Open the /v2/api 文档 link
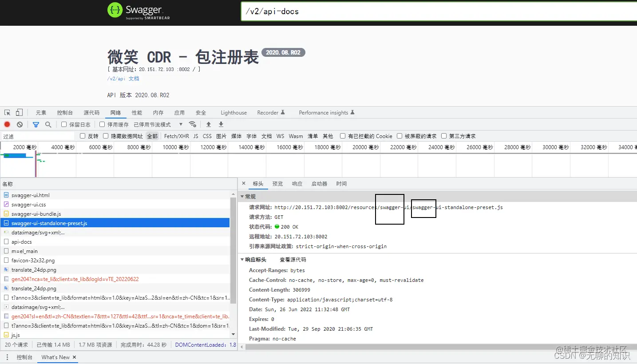 123,79
